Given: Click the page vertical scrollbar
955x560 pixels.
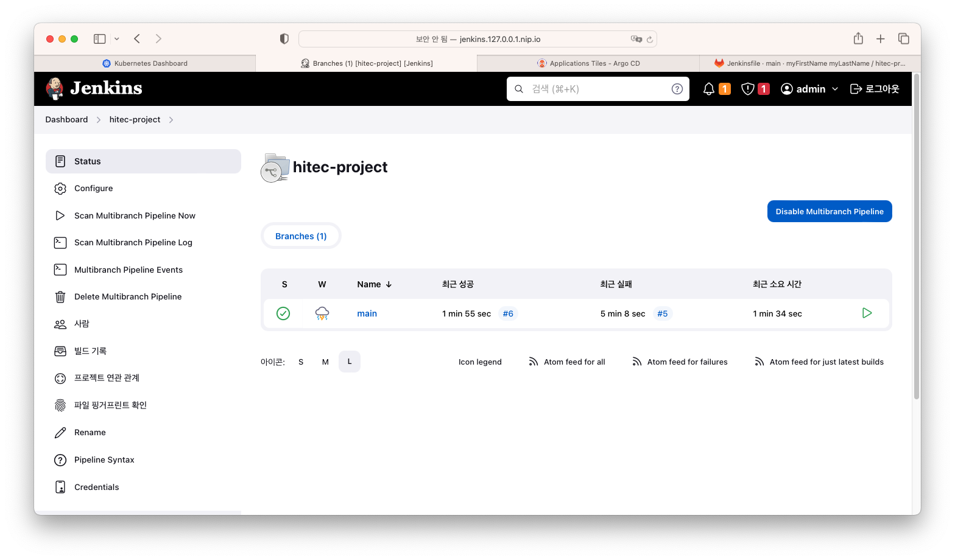Looking at the screenshot, I should 916,236.
